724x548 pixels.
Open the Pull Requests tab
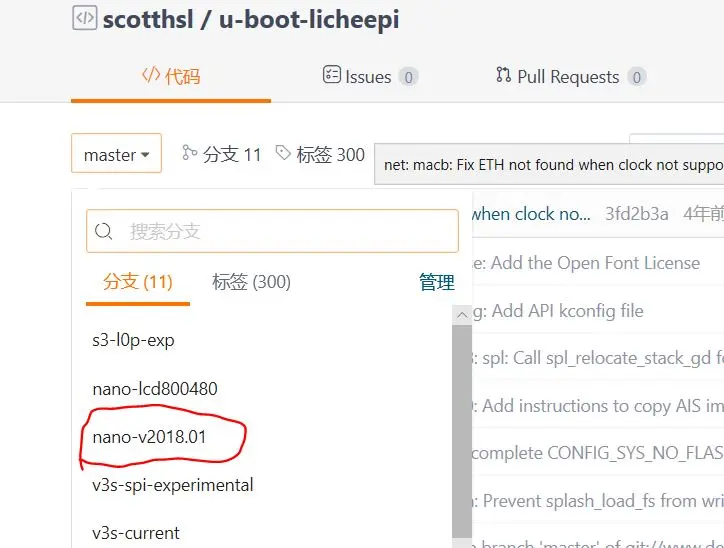[570, 76]
